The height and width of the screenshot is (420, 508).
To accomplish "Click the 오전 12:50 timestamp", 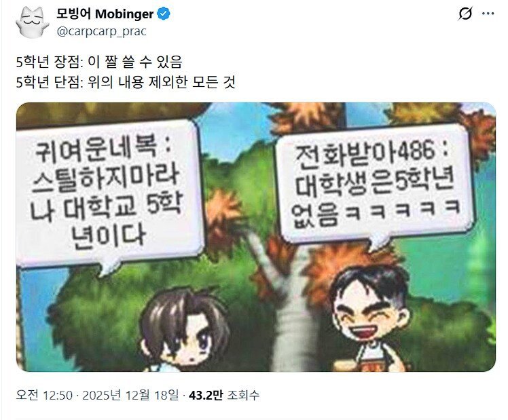I will [x=44, y=395].
